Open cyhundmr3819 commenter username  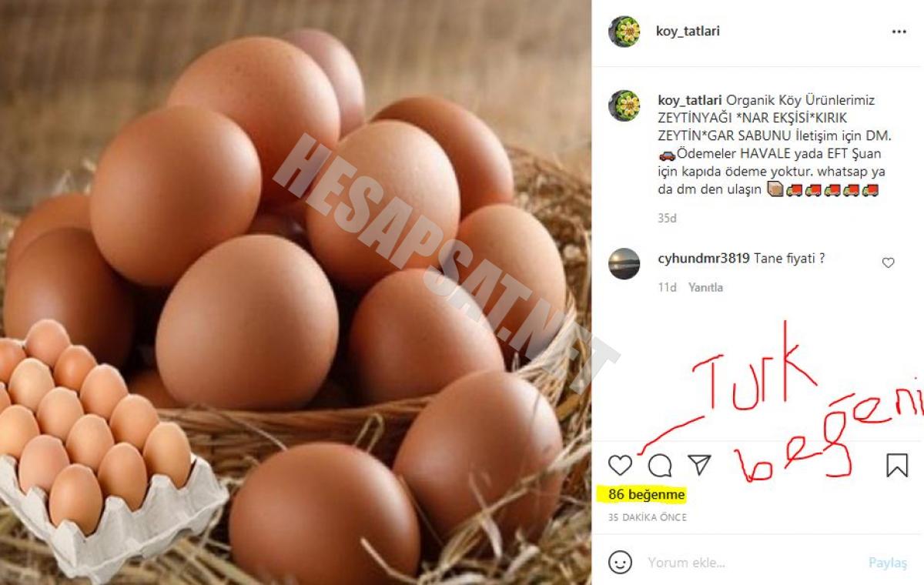[704, 259]
